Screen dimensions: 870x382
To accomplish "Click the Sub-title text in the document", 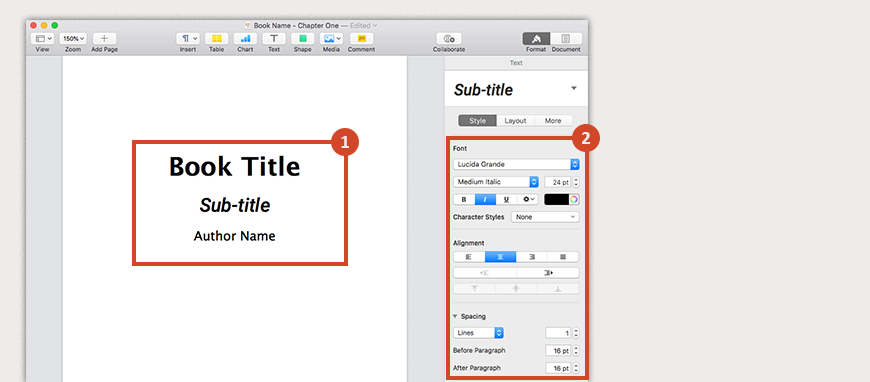I will [235, 205].
